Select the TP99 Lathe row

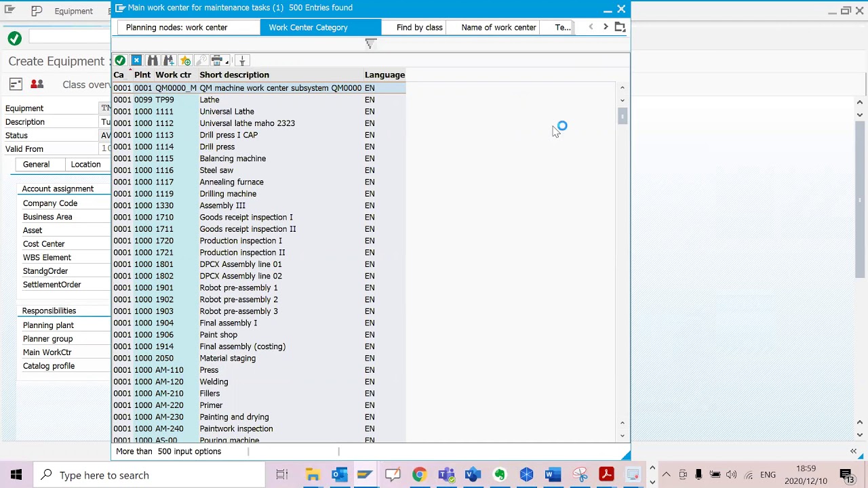(259, 100)
